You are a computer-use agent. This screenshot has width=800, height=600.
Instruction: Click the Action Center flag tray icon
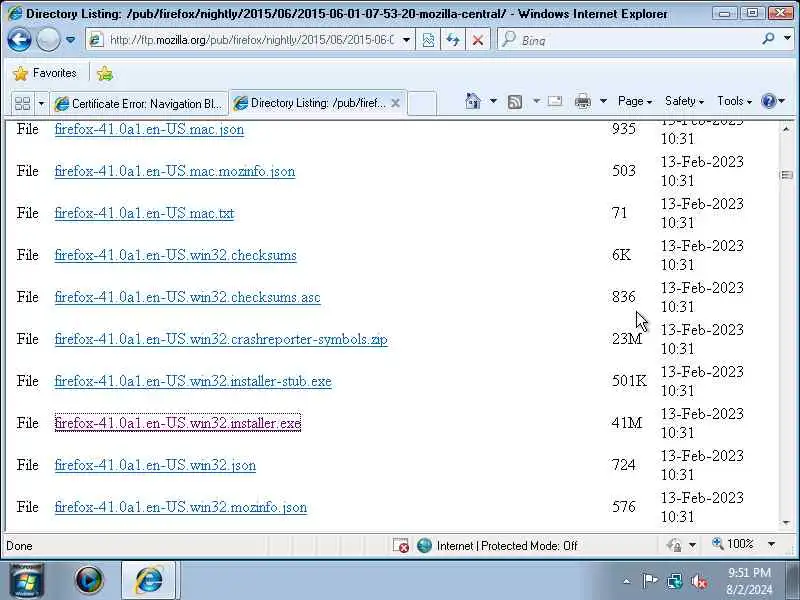pos(649,581)
